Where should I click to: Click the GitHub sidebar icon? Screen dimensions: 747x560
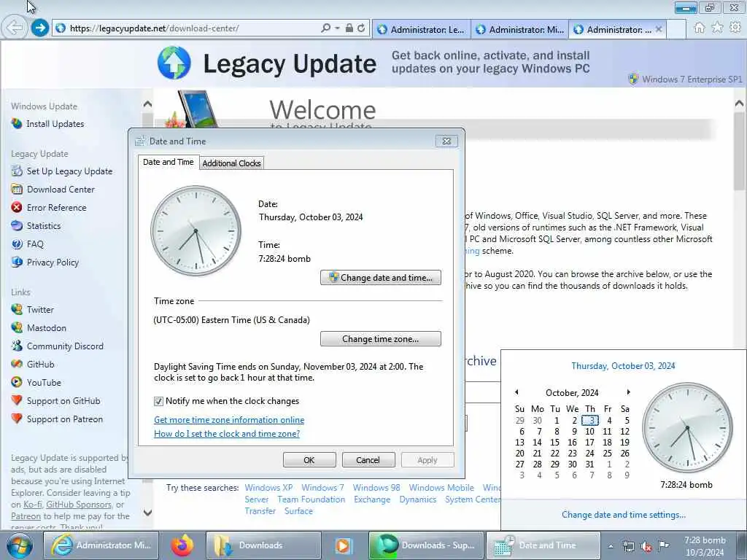pos(17,364)
